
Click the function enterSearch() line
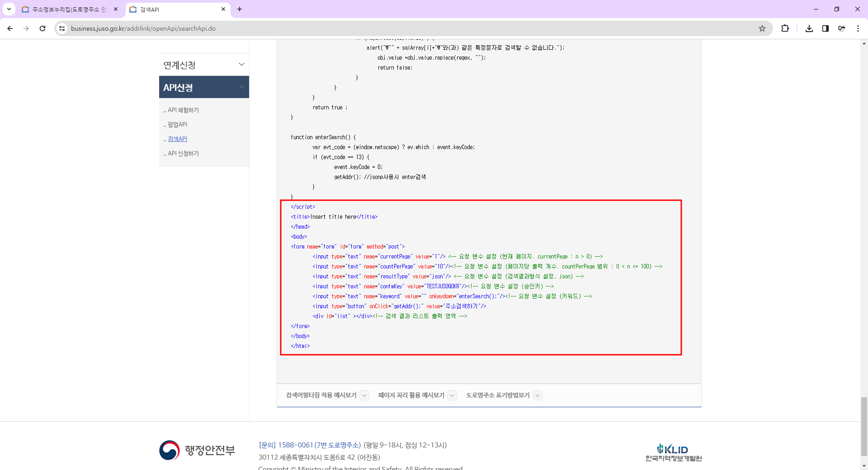[x=323, y=137]
